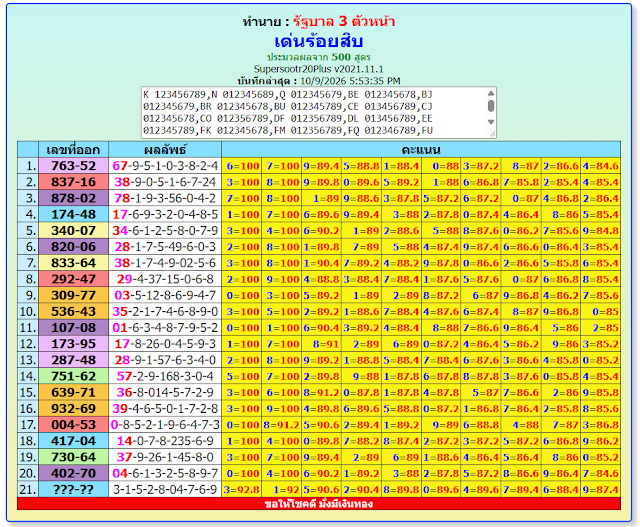Click result 01-6-3-4-8-7-9-5-2
Viewport: 640px width, 527px height.
(165, 327)
